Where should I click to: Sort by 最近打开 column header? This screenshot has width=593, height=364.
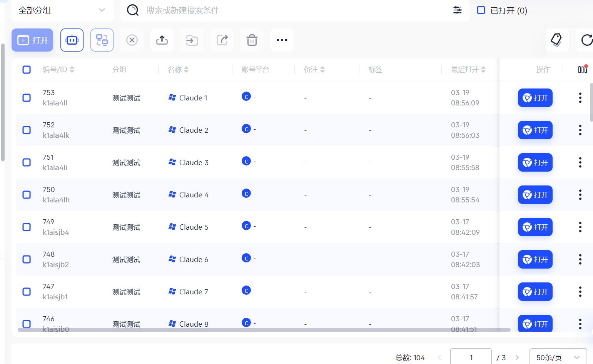[468, 70]
